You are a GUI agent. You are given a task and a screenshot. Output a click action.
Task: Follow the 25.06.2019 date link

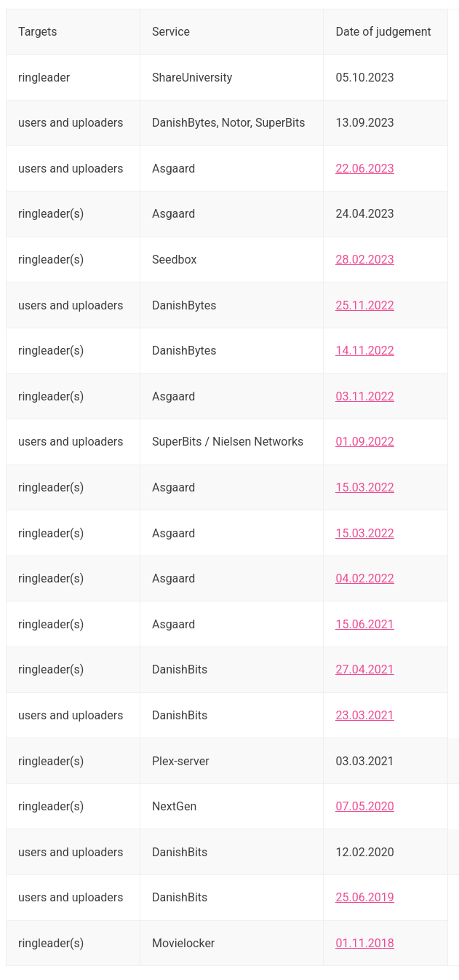click(x=364, y=897)
